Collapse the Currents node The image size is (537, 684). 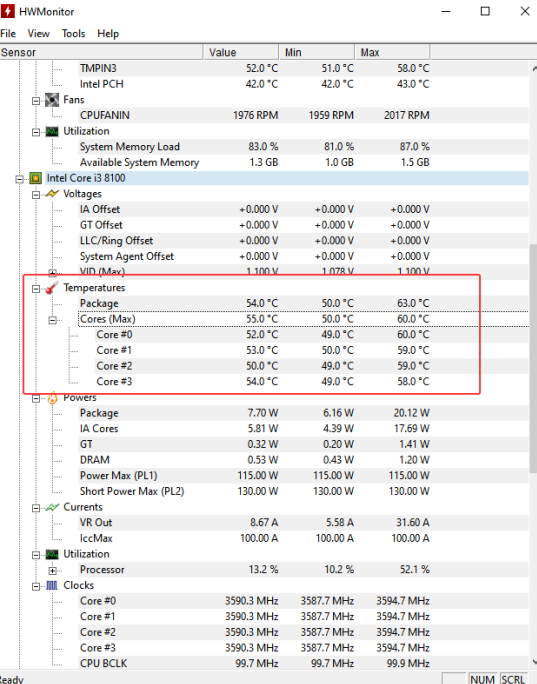click(36, 508)
